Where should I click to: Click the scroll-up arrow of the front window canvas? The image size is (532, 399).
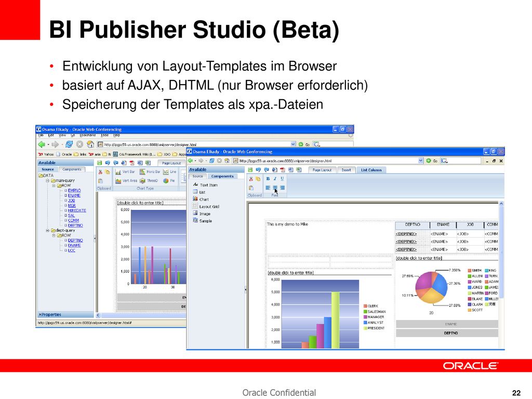[x=501, y=204]
